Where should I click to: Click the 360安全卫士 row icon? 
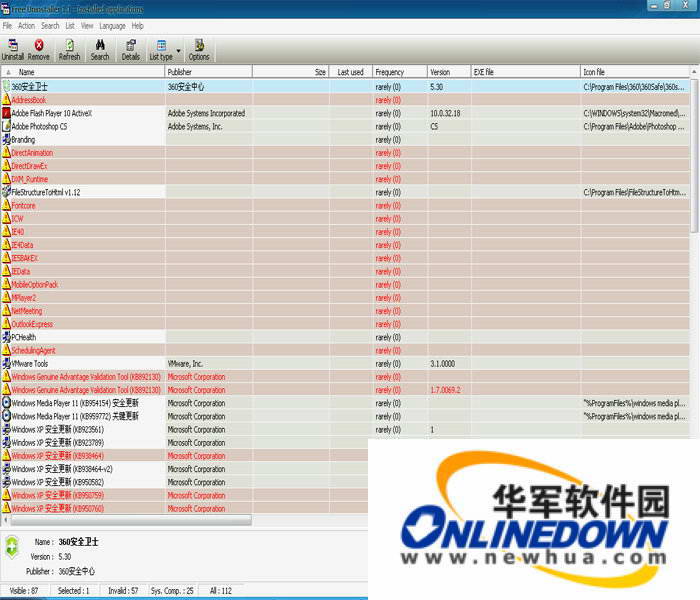pos(6,87)
